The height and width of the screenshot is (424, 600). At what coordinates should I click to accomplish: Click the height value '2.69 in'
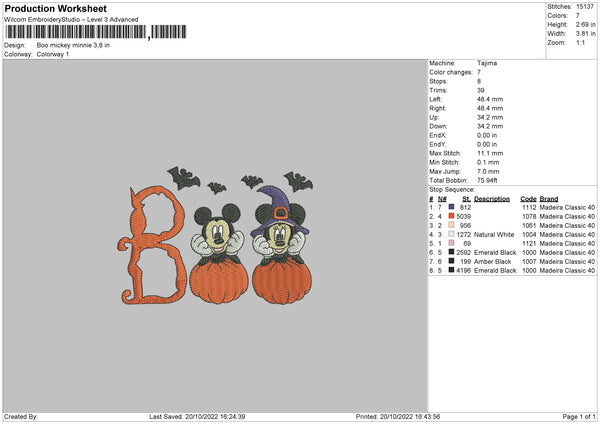point(585,24)
